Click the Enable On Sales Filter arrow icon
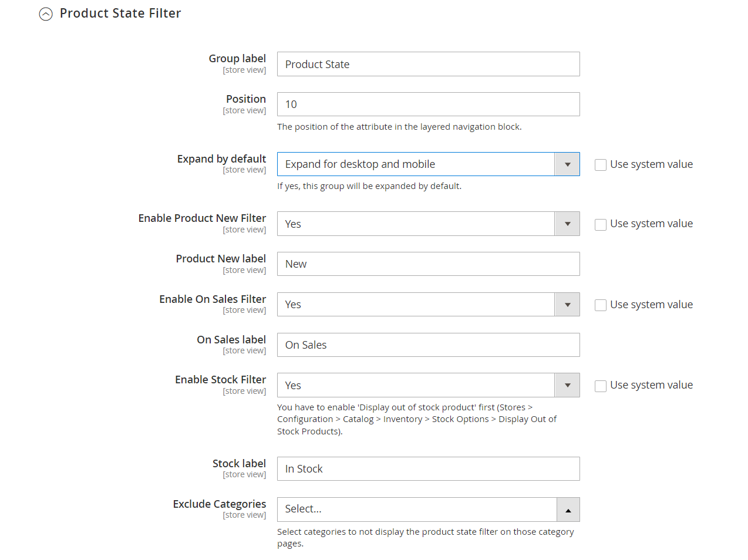 pyautogui.click(x=567, y=305)
